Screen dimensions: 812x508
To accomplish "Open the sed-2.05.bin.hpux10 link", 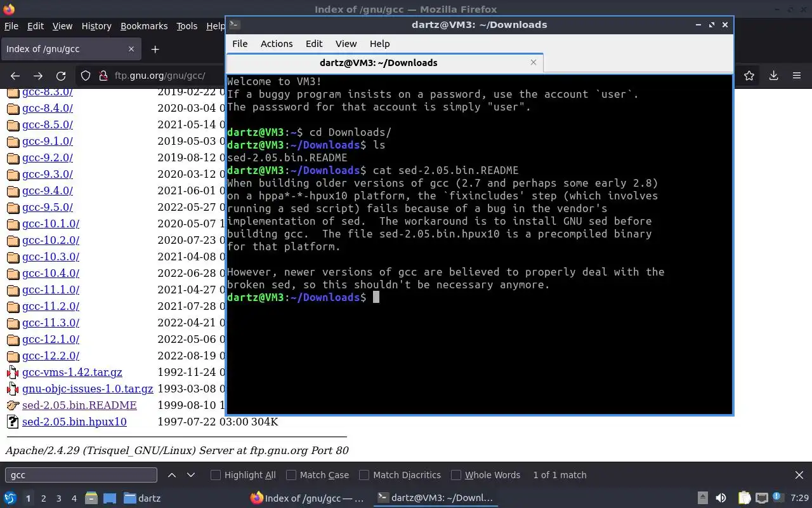I will 74,422.
